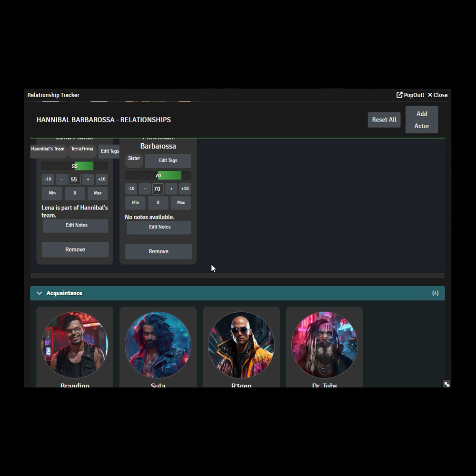Select the TerraFirma tag
This screenshot has height=476, width=476.
pyautogui.click(x=82, y=150)
